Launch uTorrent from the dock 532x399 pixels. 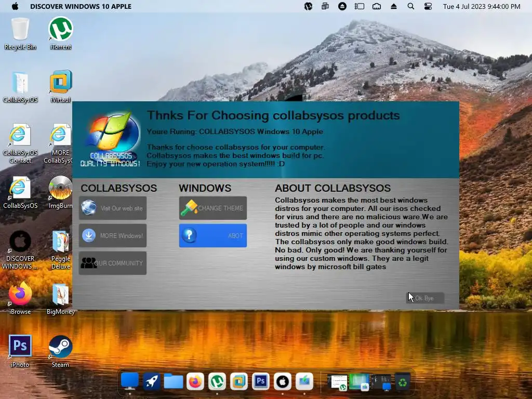click(x=217, y=382)
